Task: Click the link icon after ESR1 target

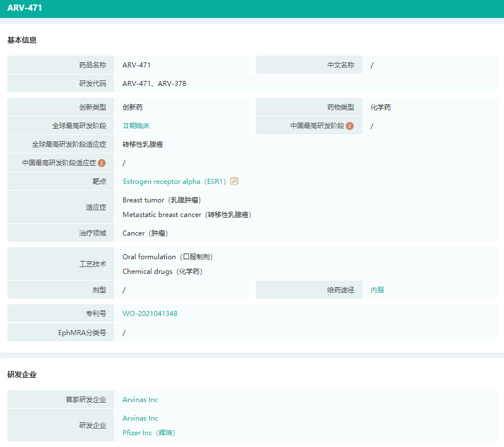Action: coord(234,182)
